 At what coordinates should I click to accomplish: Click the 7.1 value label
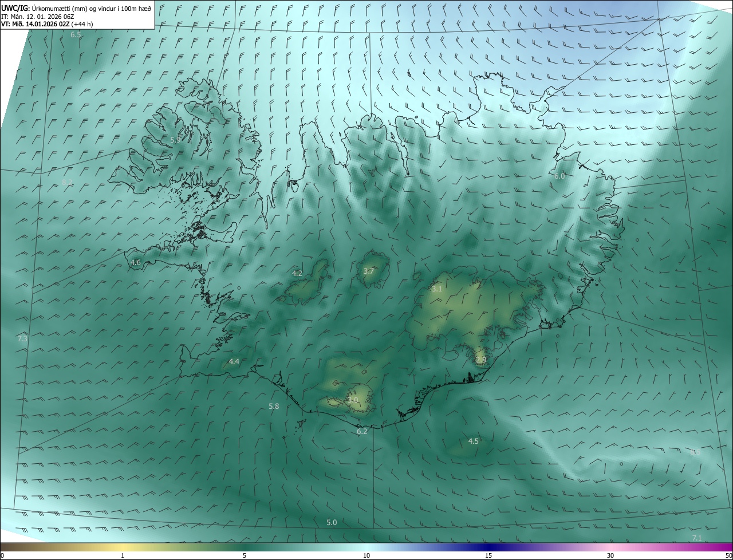pyautogui.click(x=697, y=538)
